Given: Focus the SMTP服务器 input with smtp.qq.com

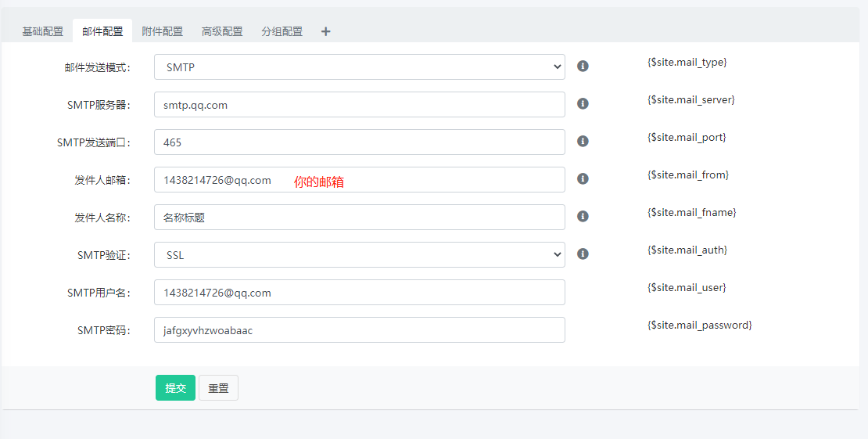Looking at the screenshot, I should coord(359,105).
